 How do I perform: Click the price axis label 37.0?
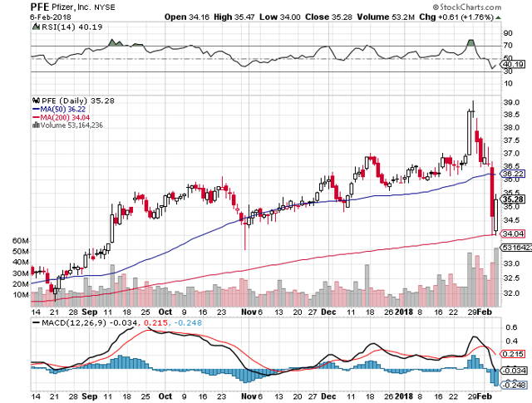coord(511,154)
